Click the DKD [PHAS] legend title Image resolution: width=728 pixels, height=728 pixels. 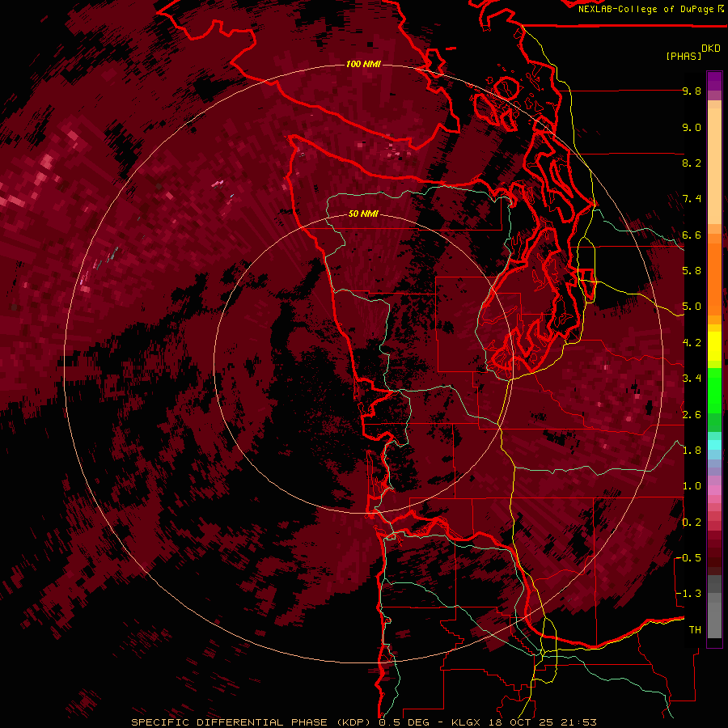694,52
